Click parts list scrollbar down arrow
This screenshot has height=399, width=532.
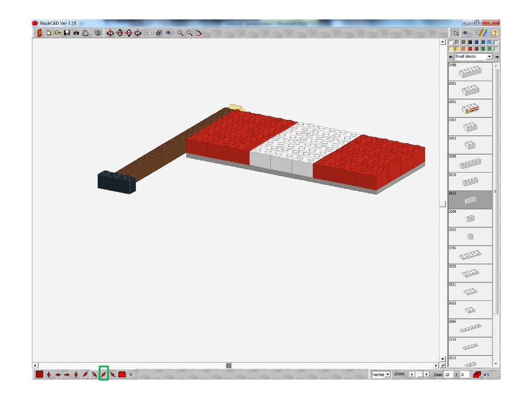point(496,364)
